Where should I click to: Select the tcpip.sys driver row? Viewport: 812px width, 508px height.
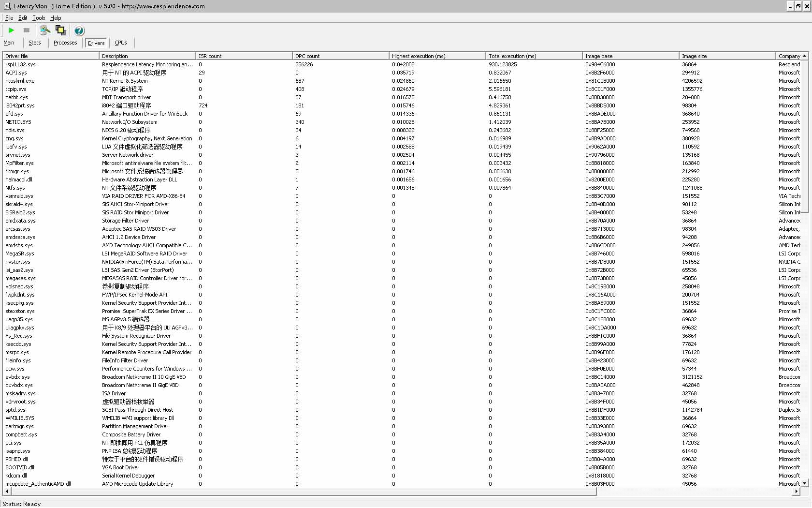click(402, 89)
